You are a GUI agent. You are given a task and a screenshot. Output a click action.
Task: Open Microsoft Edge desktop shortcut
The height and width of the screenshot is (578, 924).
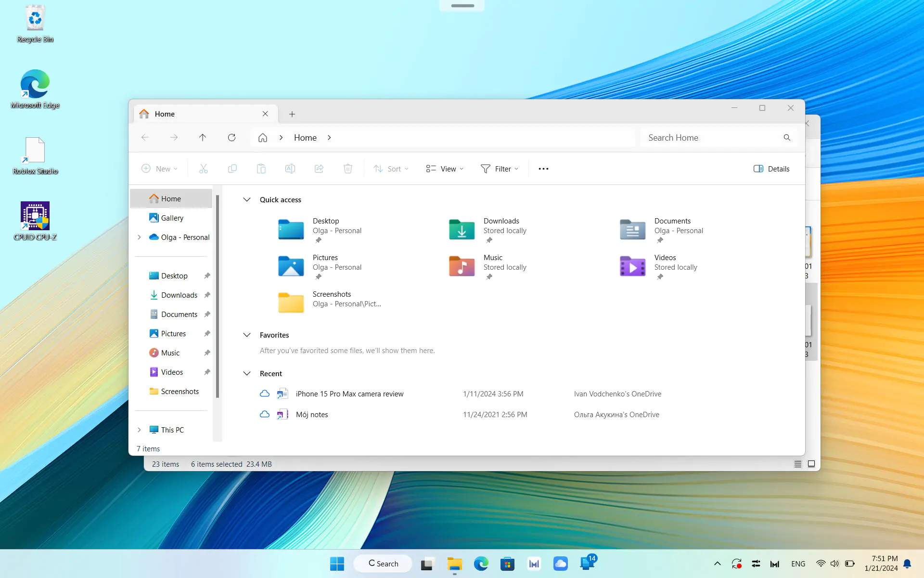point(35,90)
